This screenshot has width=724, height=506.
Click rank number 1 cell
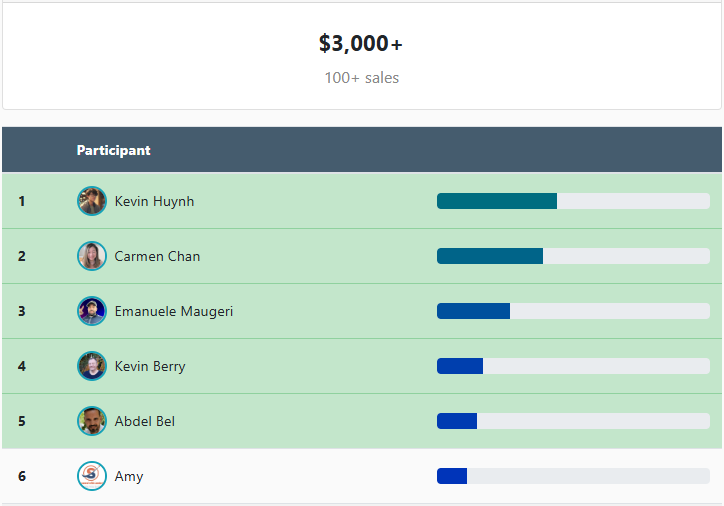tap(22, 201)
